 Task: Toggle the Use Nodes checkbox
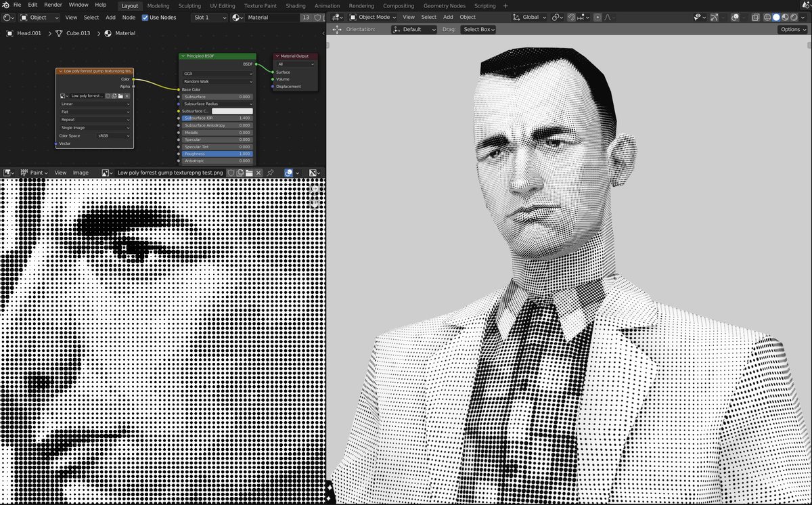(x=145, y=17)
